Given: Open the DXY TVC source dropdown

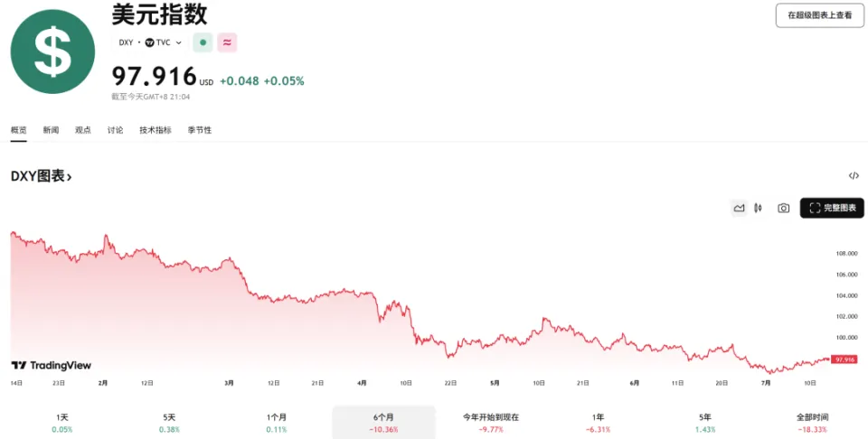Looking at the screenshot, I should pyautogui.click(x=150, y=42).
